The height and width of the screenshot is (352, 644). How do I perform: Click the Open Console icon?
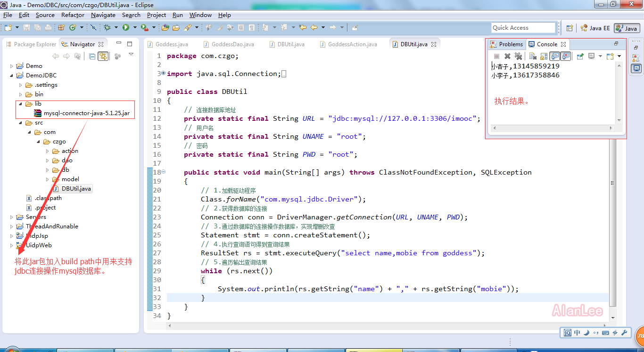point(610,56)
